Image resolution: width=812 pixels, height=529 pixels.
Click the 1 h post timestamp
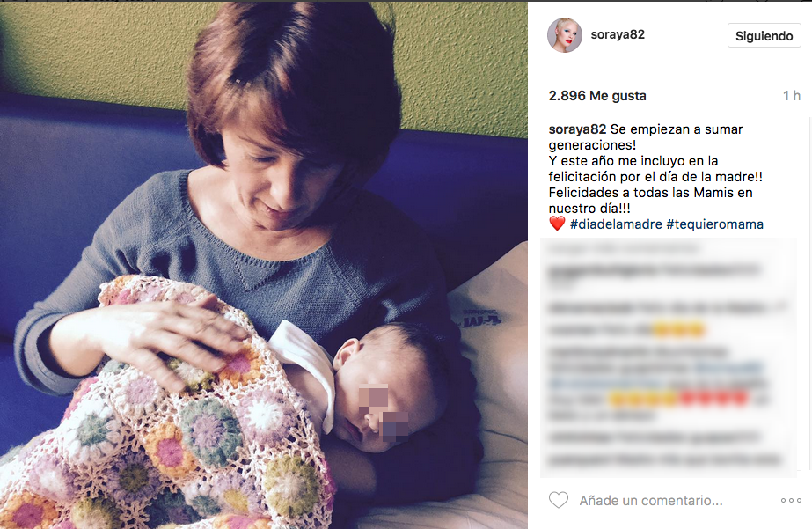(x=791, y=96)
